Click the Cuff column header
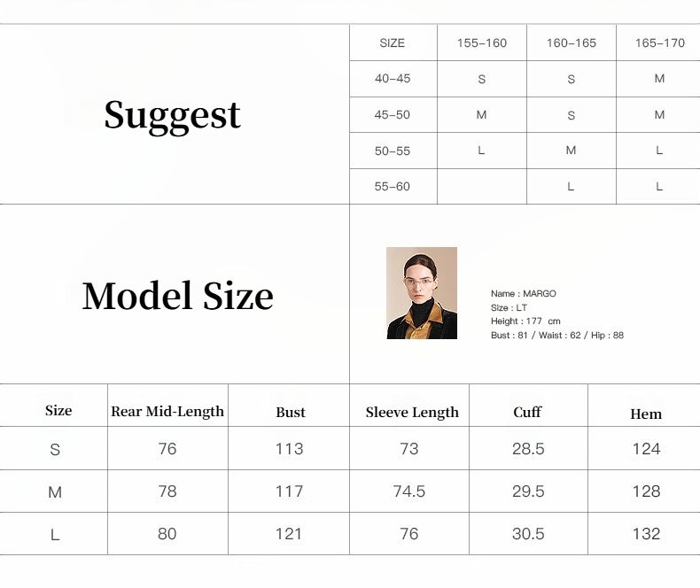700x588 pixels. (527, 412)
